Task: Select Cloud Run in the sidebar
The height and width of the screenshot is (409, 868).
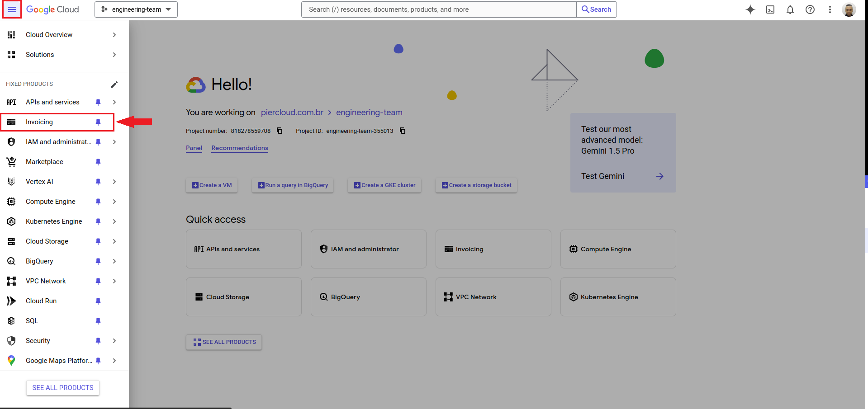Action: click(41, 301)
